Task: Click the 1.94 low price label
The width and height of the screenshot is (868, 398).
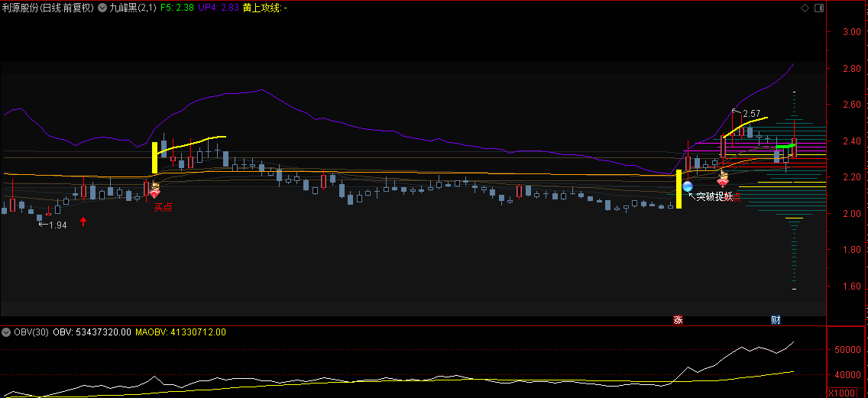Action: pos(57,225)
